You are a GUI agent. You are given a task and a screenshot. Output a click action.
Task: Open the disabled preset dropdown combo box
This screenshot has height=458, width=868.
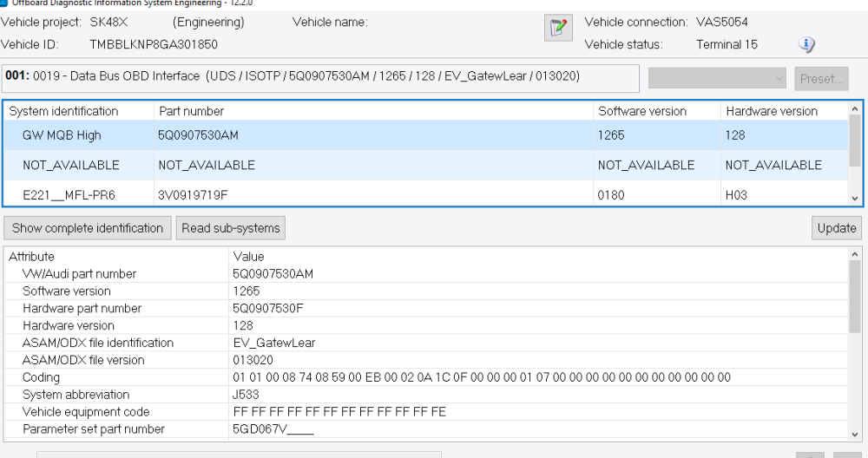pos(717,79)
